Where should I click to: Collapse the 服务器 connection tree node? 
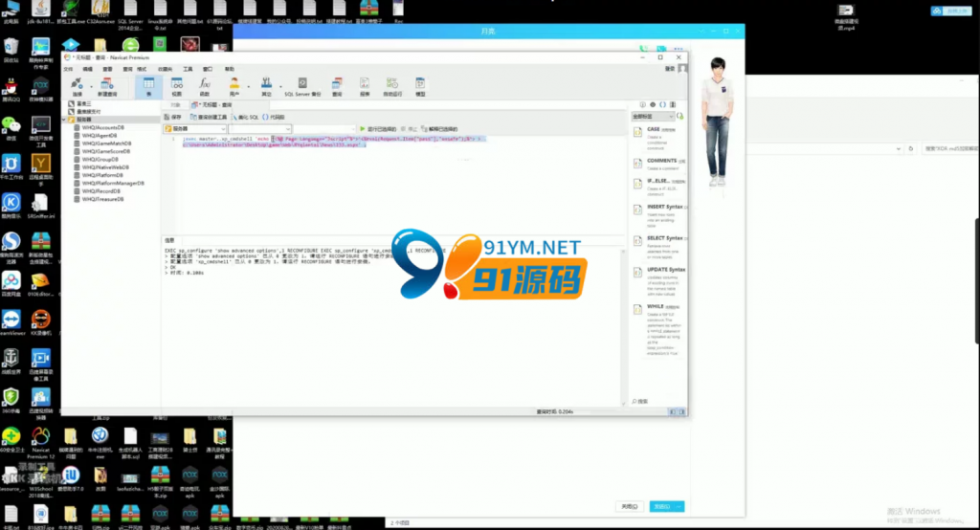64,120
